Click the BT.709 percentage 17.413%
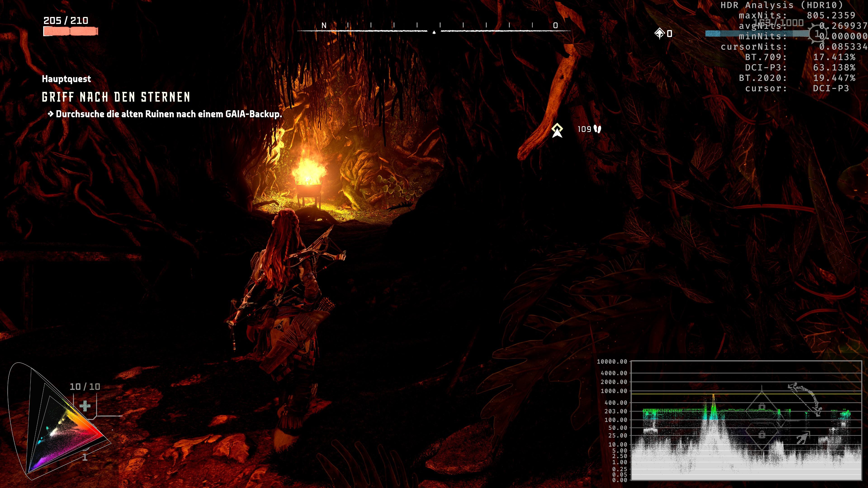Image resolution: width=868 pixels, height=488 pixels. pyautogui.click(x=834, y=57)
